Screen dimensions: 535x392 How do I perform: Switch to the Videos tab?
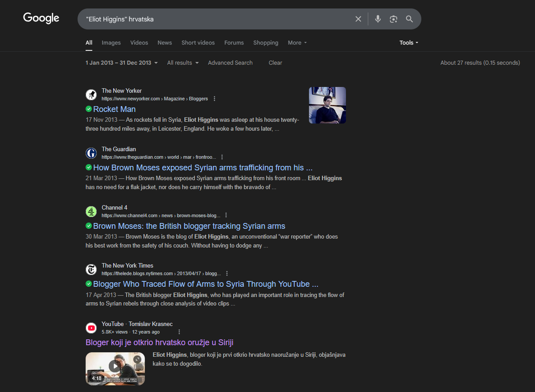(139, 43)
